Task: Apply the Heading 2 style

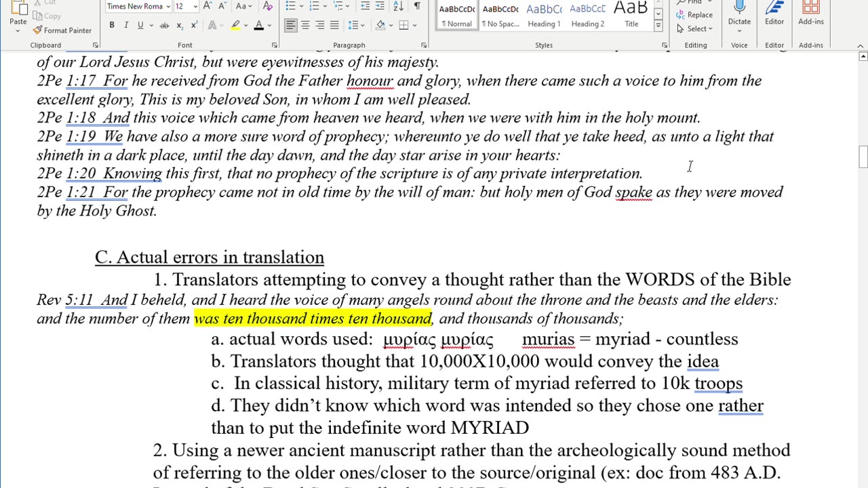Action: pyautogui.click(x=587, y=16)
